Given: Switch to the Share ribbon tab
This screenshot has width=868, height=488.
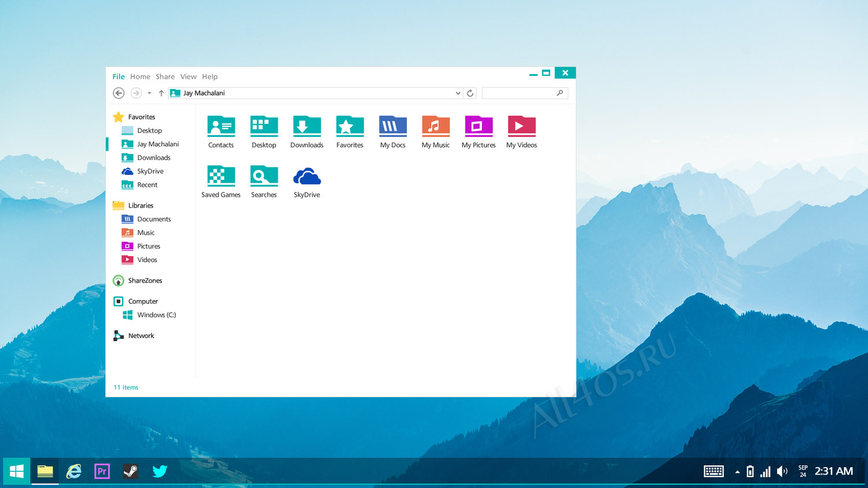Looking at the screenshot, I should pyautogui.click(x=165, y=76).
